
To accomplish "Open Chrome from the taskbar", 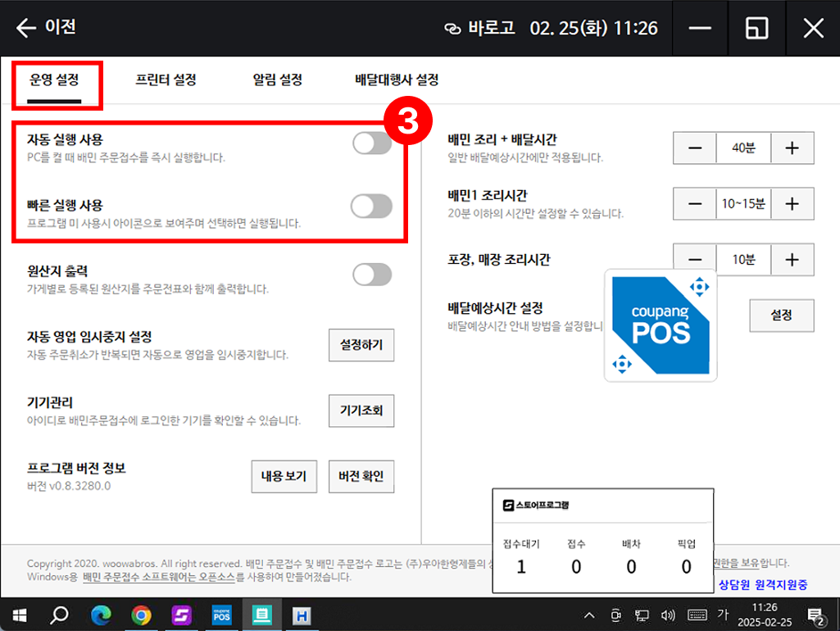I will coord(142,615).
